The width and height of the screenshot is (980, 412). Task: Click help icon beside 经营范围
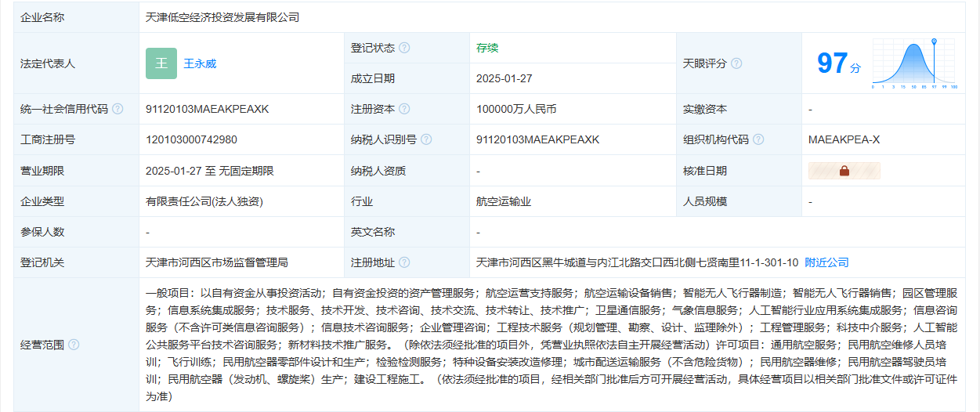pyautogui.click(x=74, y=345)
